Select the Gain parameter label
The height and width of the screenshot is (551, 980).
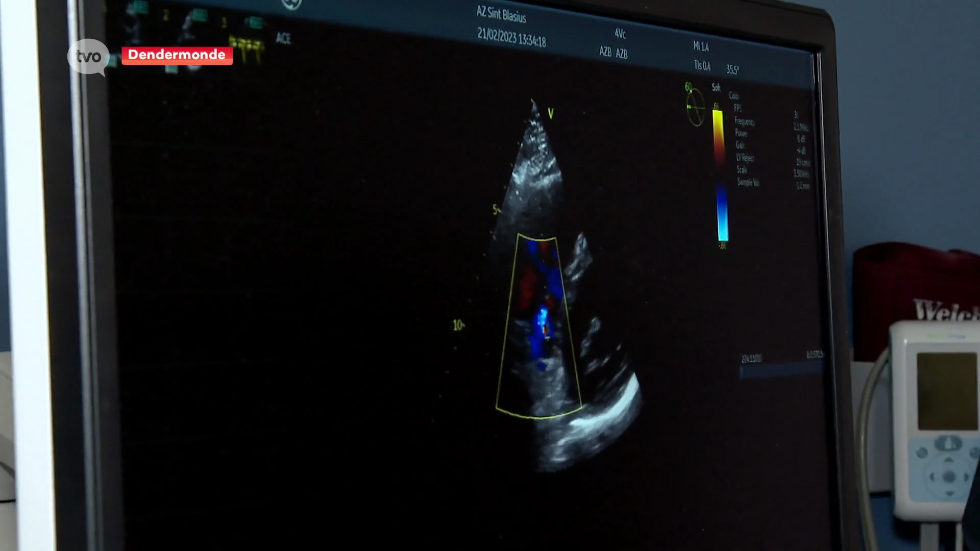[740, 145]
